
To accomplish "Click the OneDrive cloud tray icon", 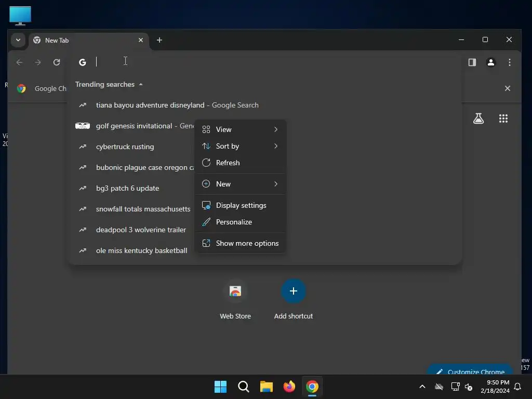I will [439, 387].
